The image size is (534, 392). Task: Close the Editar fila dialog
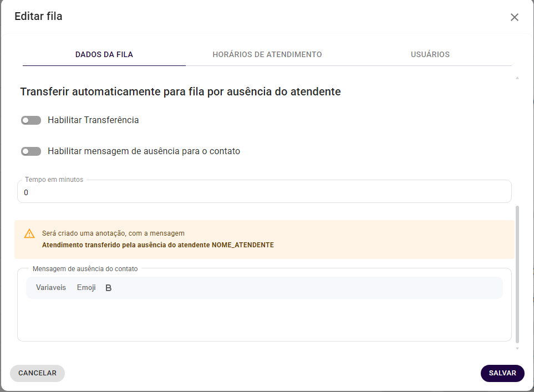(514, 17)
